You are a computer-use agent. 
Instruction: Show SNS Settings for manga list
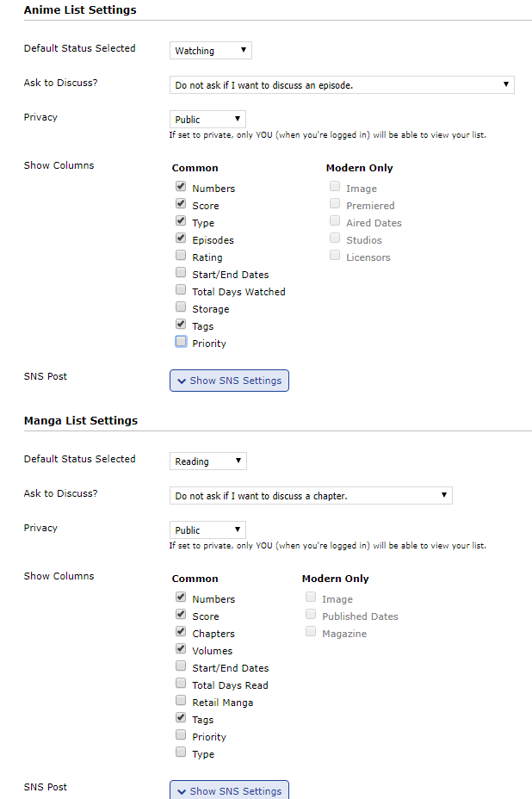229,790
